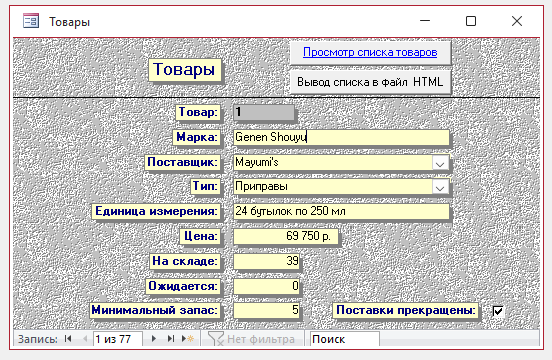552x360 pixels.
Task: Click the Минимальный запас: label
Action: click(155, 310)
